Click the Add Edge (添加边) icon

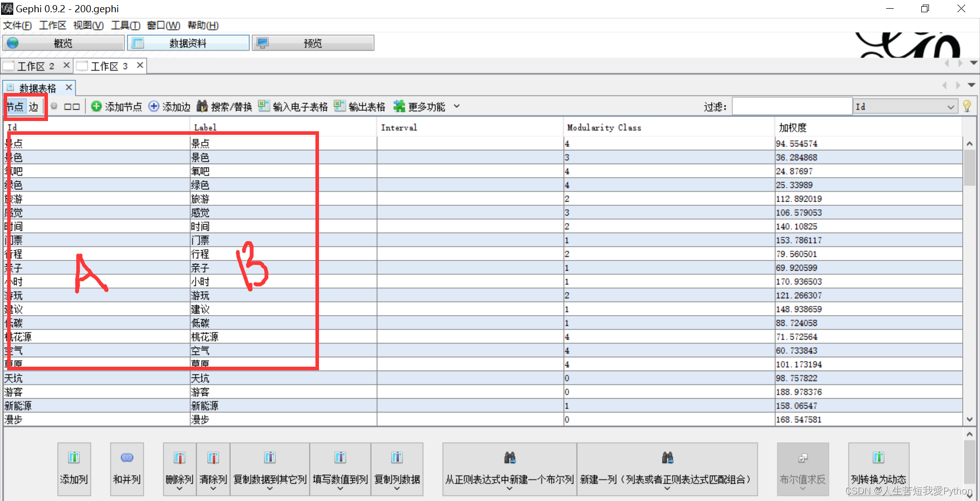point(154,106)
